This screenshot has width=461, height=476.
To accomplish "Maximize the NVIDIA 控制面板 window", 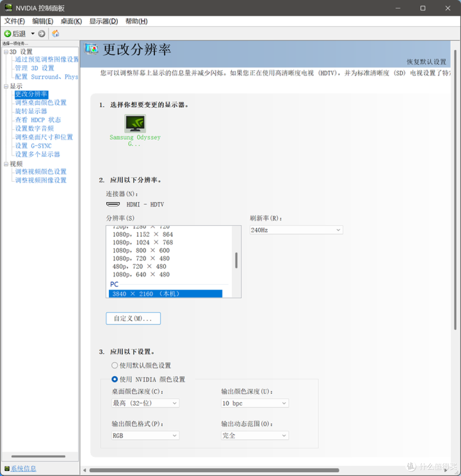I will tap(423, 8).
